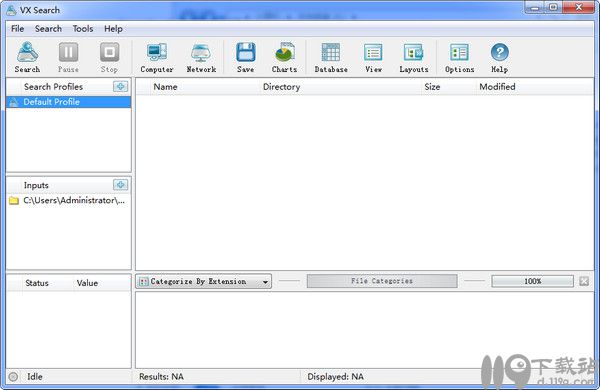Expand the Categorize By Extension dropdown
Screen dimensions: 600x390
[204, 282]
